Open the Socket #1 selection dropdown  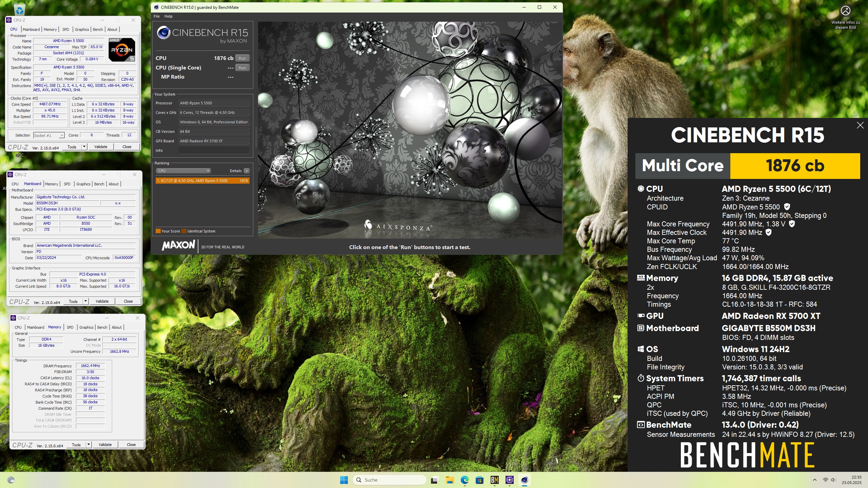49,136
